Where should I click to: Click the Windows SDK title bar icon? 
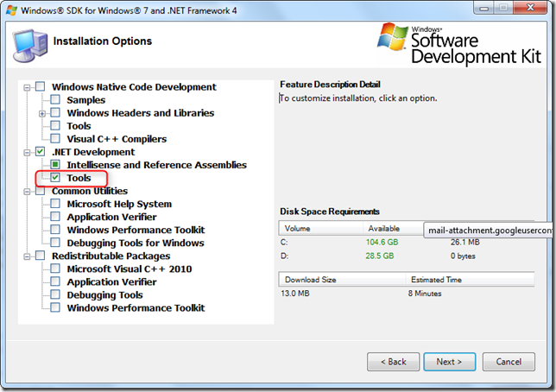(11, 10)
